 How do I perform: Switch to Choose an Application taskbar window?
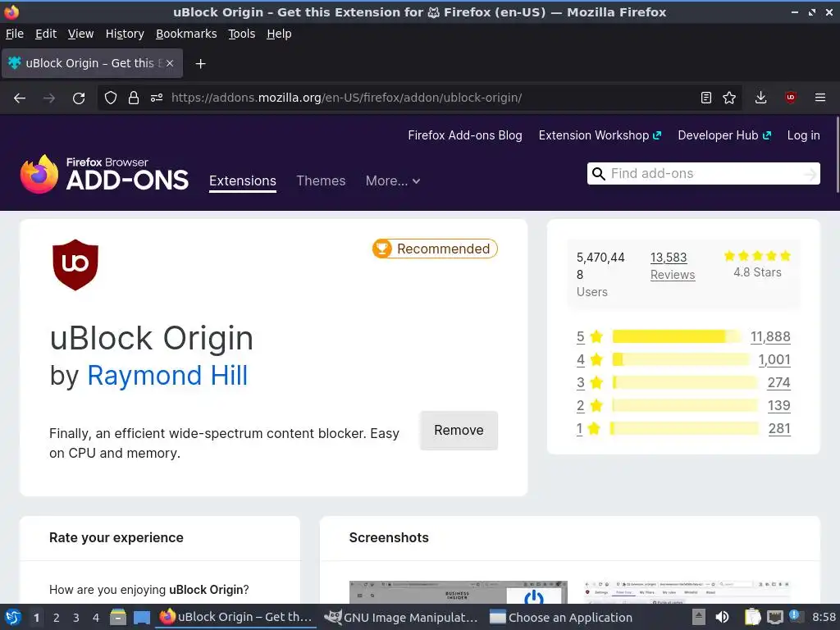561,617
